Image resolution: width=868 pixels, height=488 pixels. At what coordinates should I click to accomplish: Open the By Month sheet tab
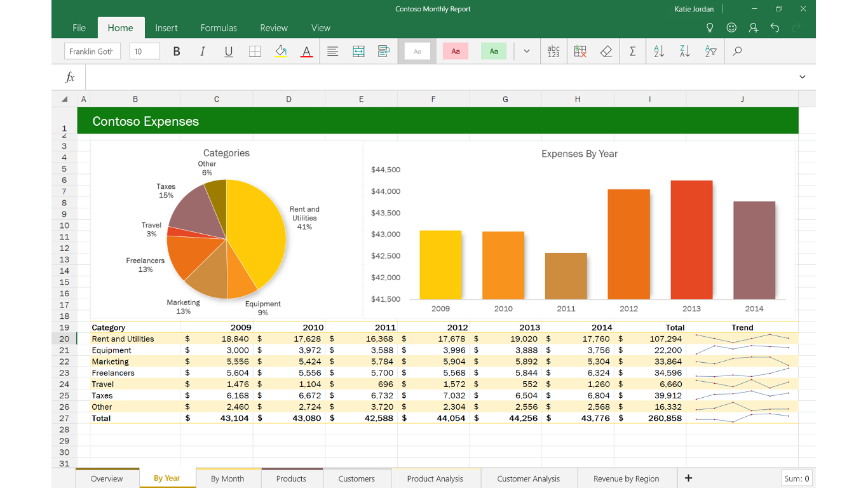[x=228, y=478]
